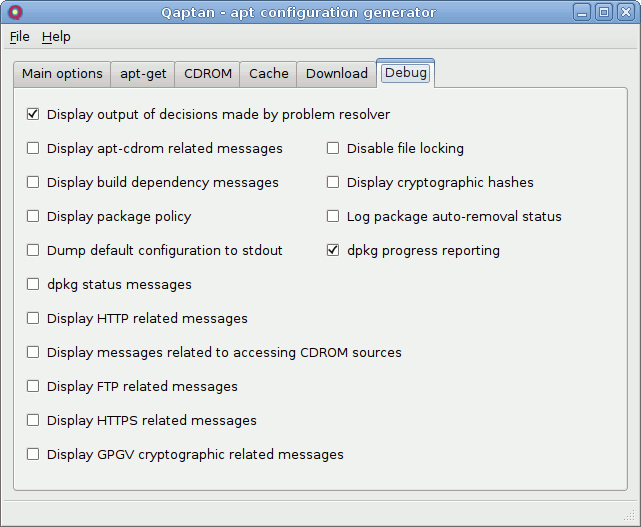Image resolution: width=641 pixels, height=527 pixels.
Task: Enable Display HTTP related messages
Action: tap(33, 318)
